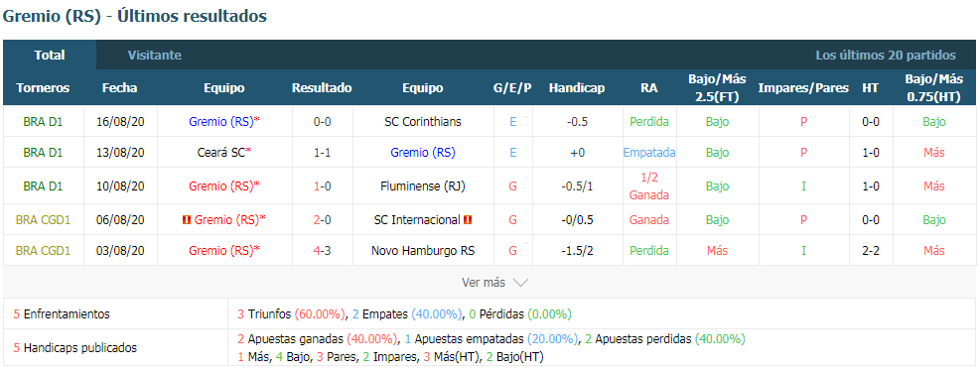Click the BRA CGD1 tournament on 06/08/20
Screen dimensions: 980x371
tap(43, 220)
